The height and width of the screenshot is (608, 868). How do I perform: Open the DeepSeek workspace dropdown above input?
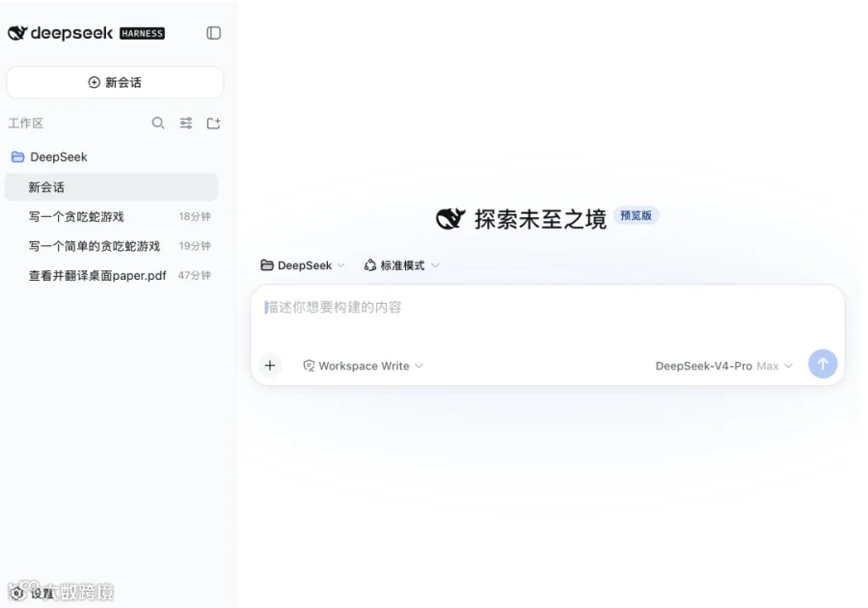pyautogui.click(x=303, y=265)
